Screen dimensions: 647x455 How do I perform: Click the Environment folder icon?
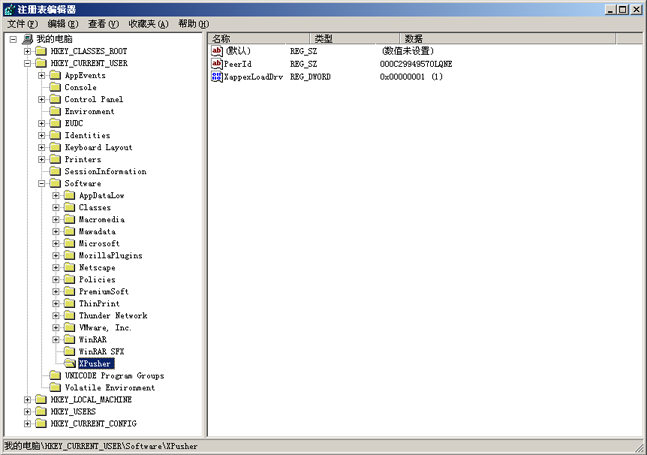click(55, 111)
